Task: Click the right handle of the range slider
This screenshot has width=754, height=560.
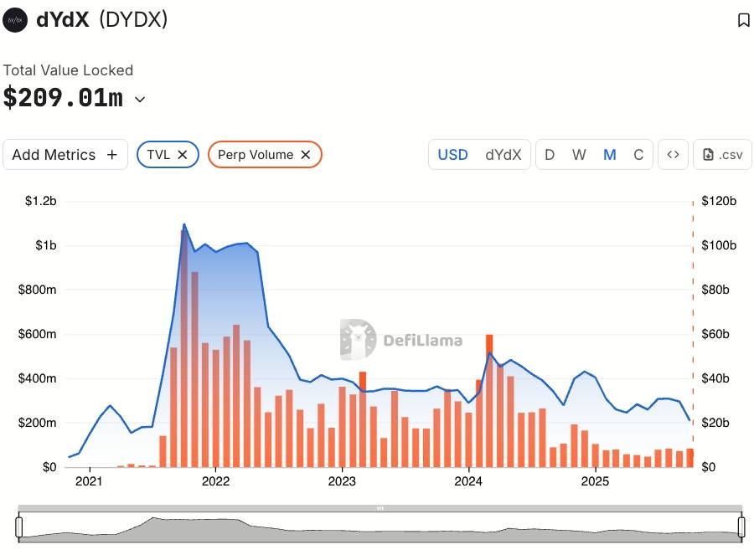Action: click(741, 528)
